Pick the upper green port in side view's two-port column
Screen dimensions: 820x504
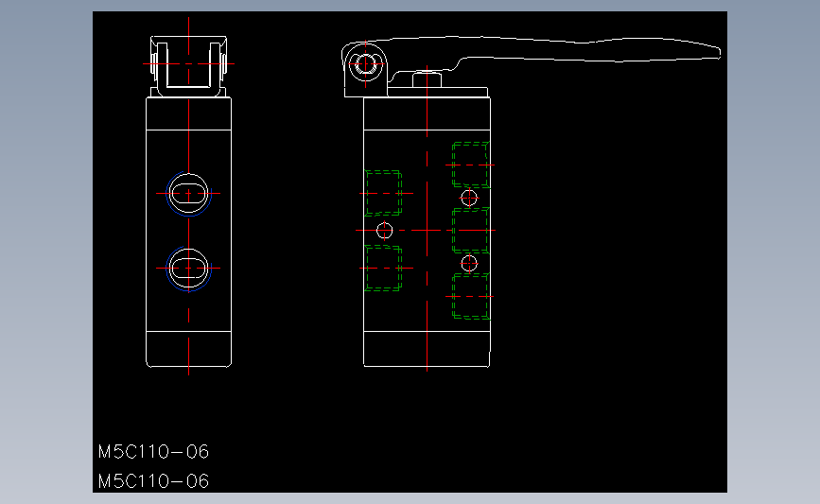[x=383, y=193]
